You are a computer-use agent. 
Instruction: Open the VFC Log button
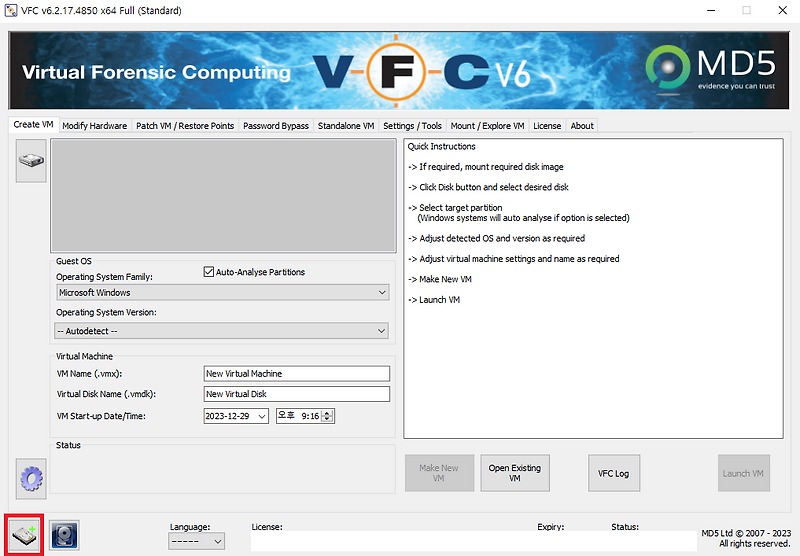[x=614, y=473]
